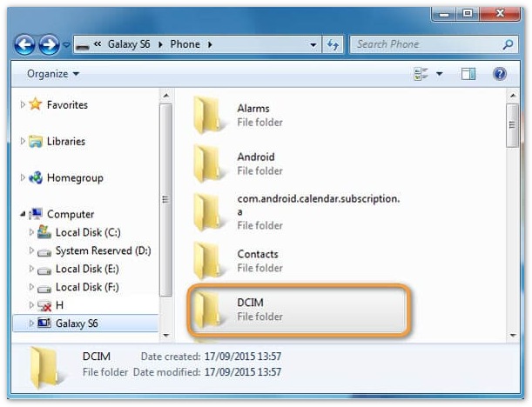The image size is (532, 407).
Task: Toggle the preview pane button
Action: (x=468, y=74)
